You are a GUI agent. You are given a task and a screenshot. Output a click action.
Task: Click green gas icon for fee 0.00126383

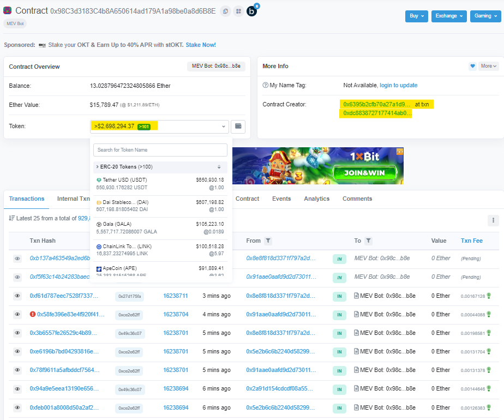click(489, 407)
